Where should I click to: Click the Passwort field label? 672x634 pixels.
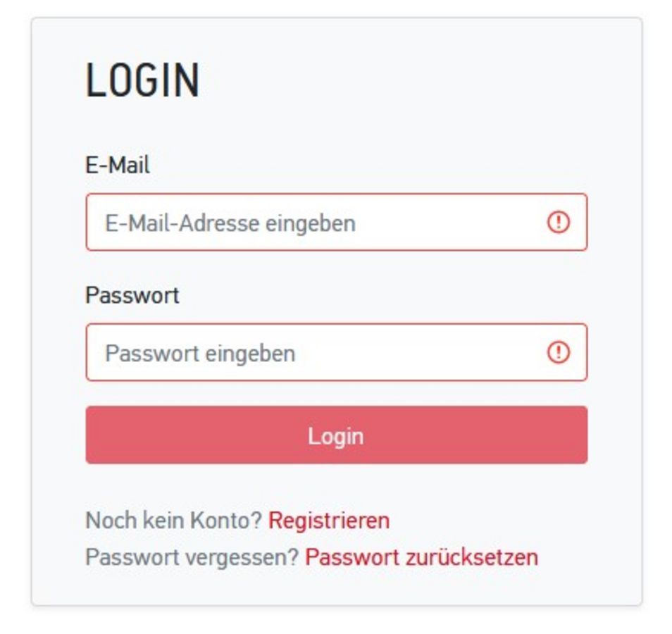coord(132,295)
